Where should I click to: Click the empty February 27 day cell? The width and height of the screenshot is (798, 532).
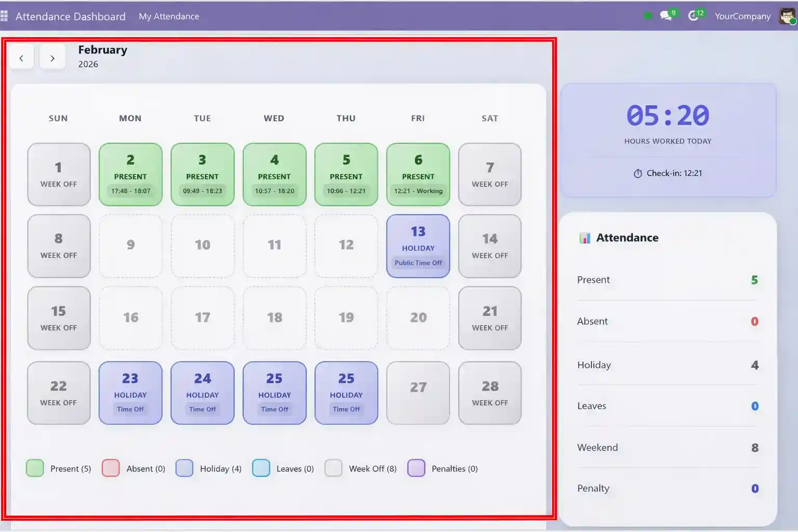[x=418, y=392]
